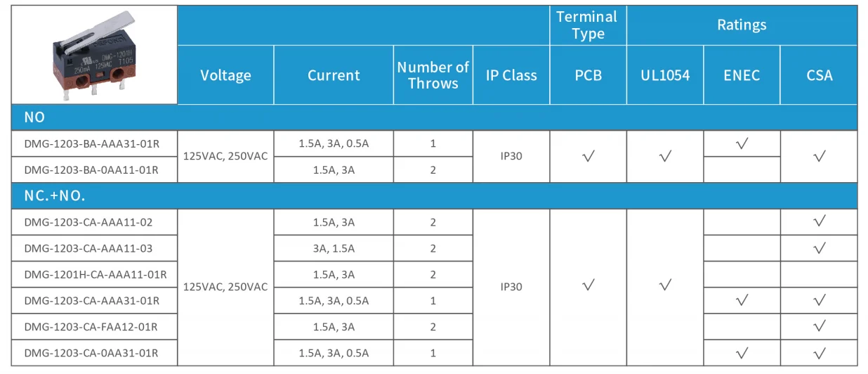
Task: Click the Number of Throws header
Action: 433,75
